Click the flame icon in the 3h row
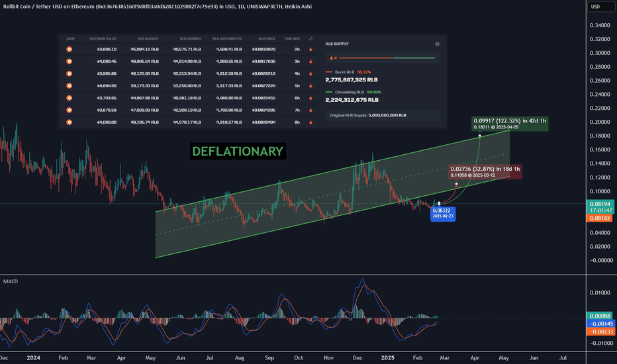Screen dimensions: 617x364 point(311,62)
